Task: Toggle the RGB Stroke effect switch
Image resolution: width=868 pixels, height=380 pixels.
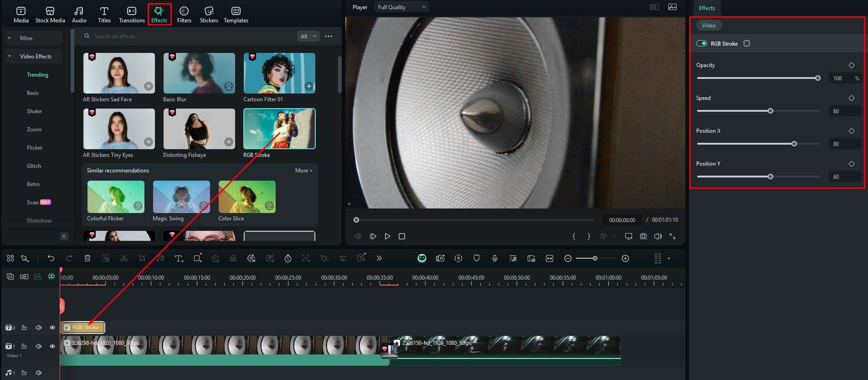Action: (x=702, y=44)
